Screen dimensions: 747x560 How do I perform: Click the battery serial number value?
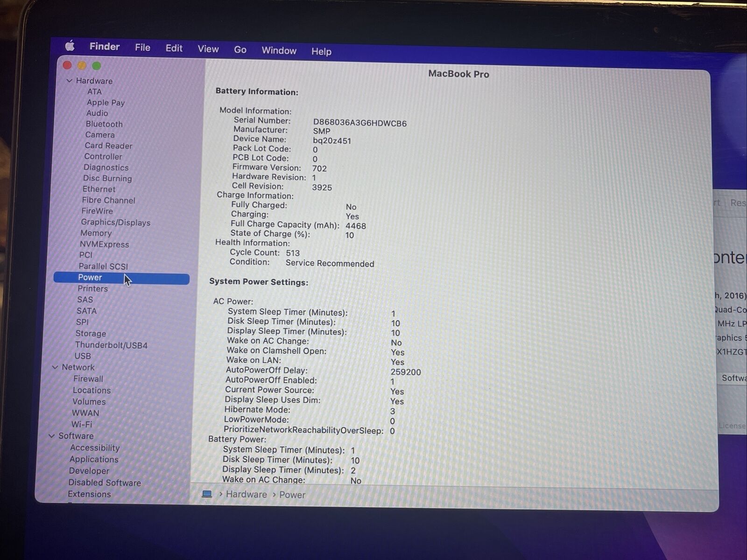[359, 124]
